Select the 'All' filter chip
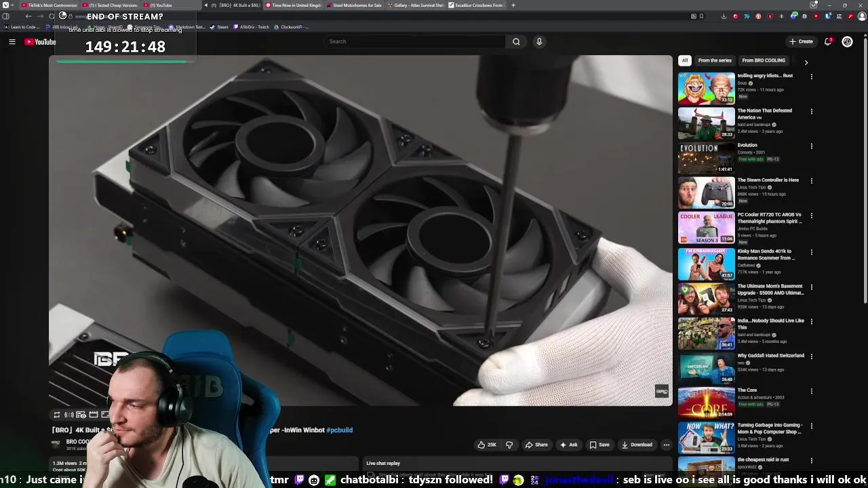Image resolution: width=868 pixels, height=488 pixels. point(685,60)
